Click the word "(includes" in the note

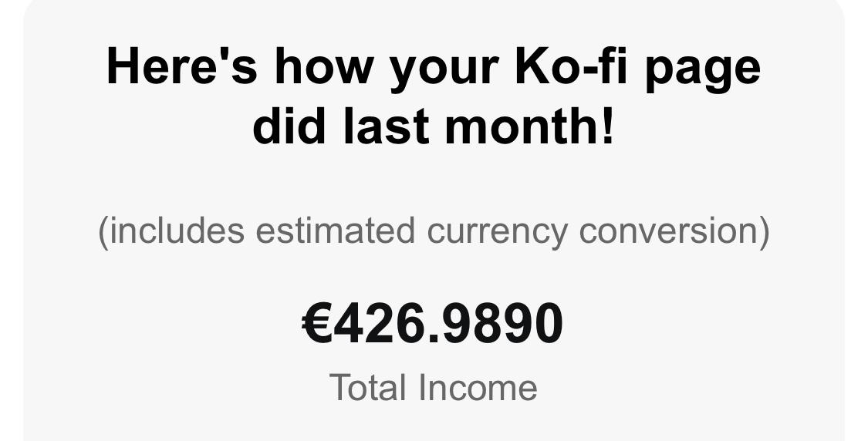click(171, 231)
